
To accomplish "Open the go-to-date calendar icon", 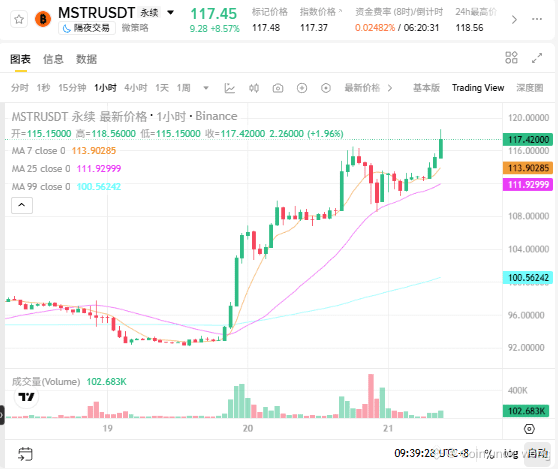I will click(x=25, y=454).
